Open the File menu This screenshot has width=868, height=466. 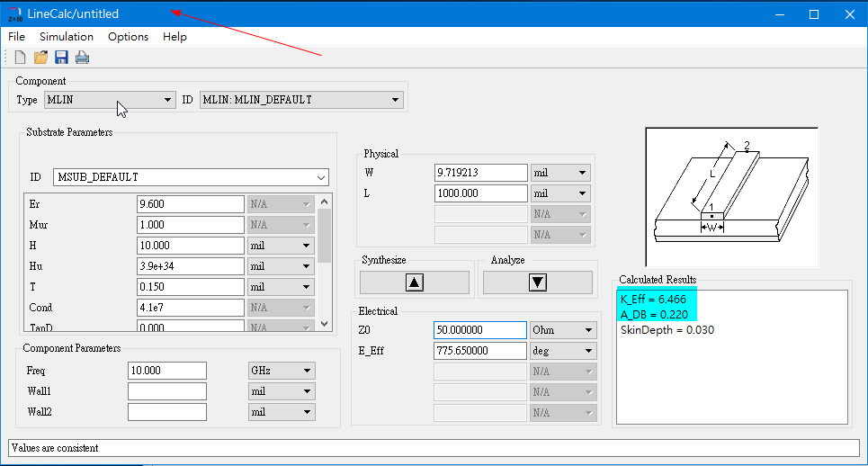pos(16,37)
